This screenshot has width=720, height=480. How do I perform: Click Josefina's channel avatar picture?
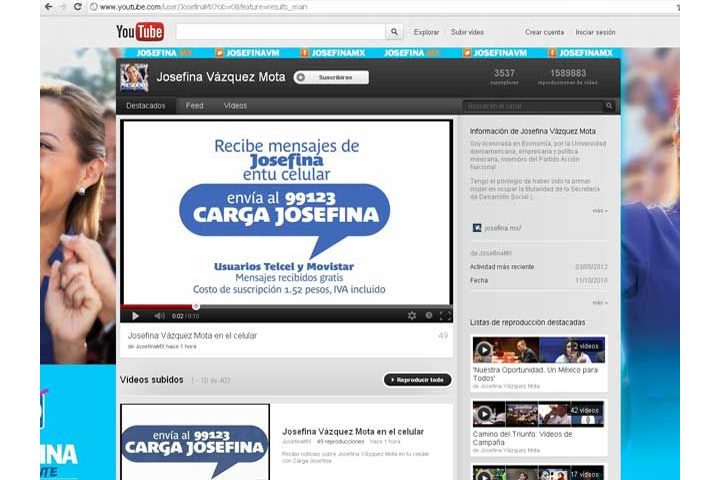(x=134, y=77)
